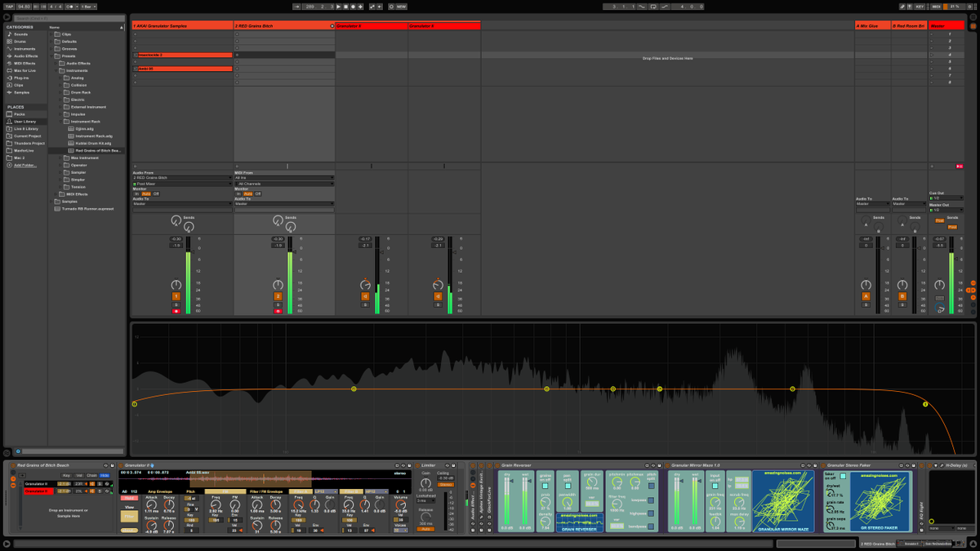980x551 pixels.
Task: Select Red Grains of Bitch preset file
Action: pos(96,151)
